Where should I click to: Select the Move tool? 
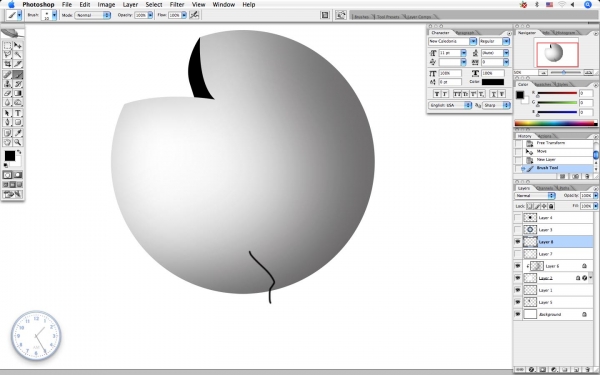(18, 46)
